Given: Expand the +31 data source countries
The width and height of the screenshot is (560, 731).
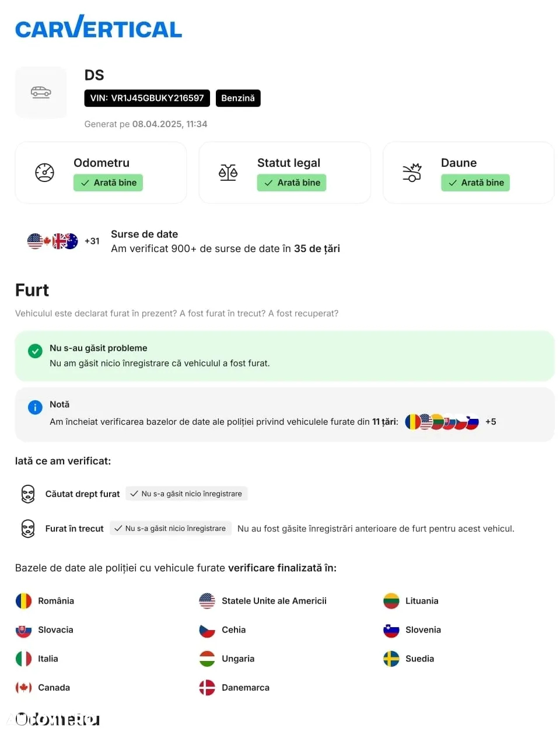Looking at the screenshot, I should [x=92, y=241].
